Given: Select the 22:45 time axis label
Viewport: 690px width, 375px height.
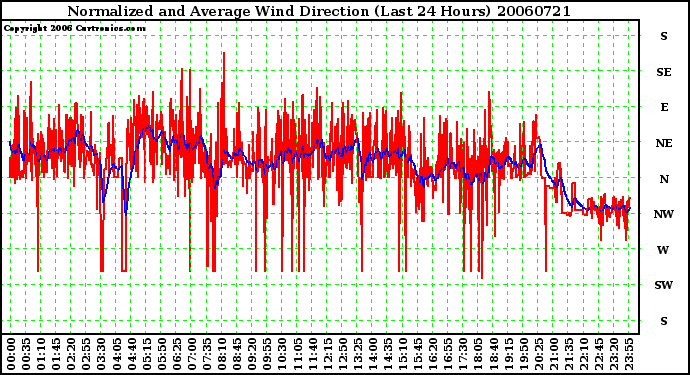Looking at the screenshot, I should pyautogui.click(x=599, y=354).
